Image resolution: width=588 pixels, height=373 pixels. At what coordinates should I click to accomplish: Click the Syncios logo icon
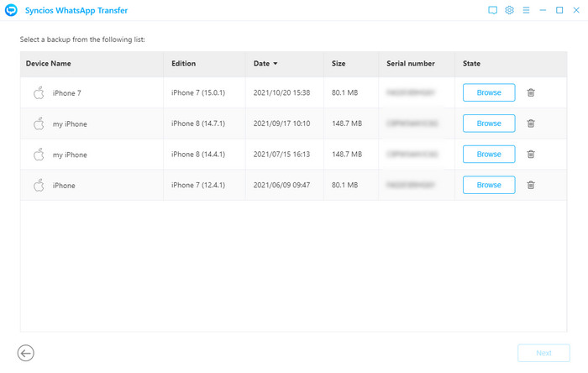point(11,10)
